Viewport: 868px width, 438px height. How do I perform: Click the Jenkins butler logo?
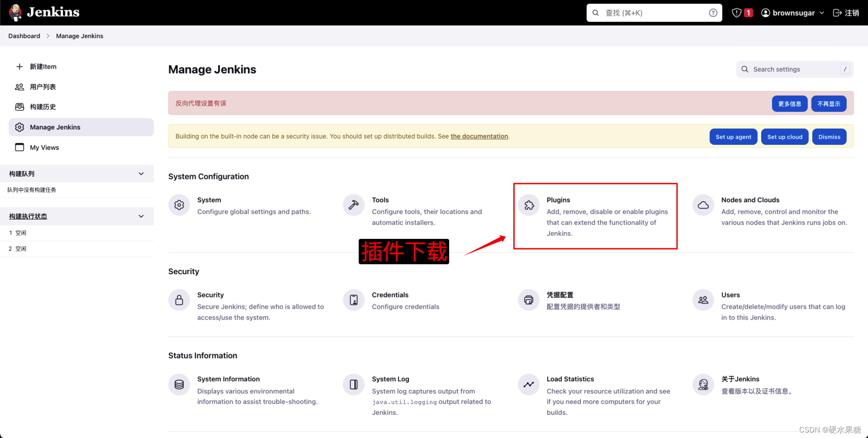click(x=15, y=12)
